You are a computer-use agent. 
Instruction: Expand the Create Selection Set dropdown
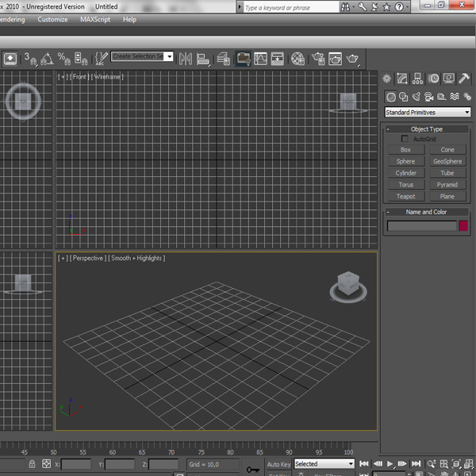click(142, 56)
